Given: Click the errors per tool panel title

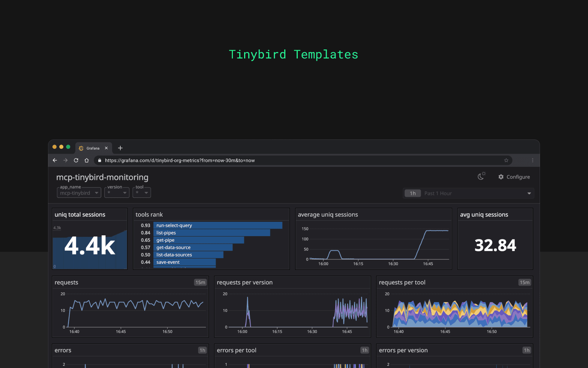Looking at the screenshot, I should pos(237,350).
